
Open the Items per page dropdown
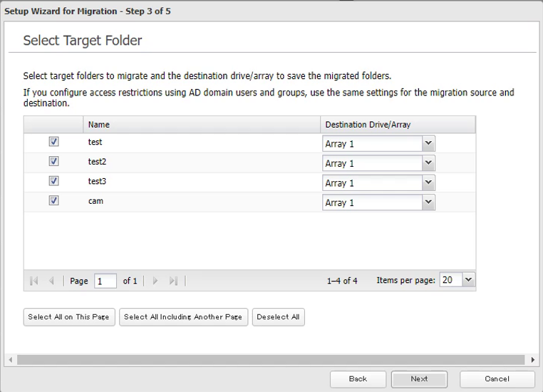click(468, 281)
